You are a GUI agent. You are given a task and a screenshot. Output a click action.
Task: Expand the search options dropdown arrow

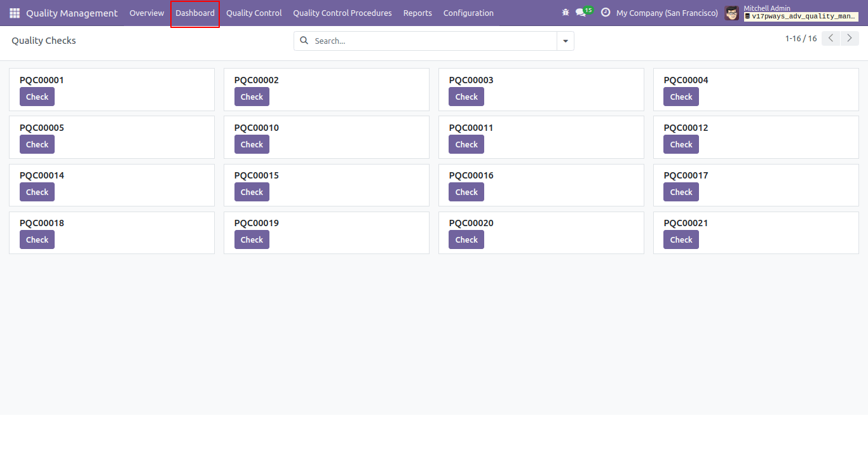click(566, 41)
